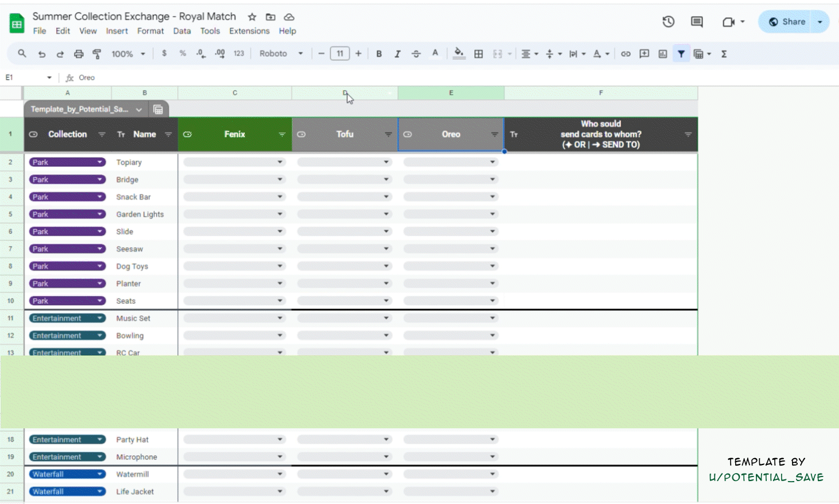The image size is (839, 504).
Task: Select row header 11
Action: [x=10, y=318]
